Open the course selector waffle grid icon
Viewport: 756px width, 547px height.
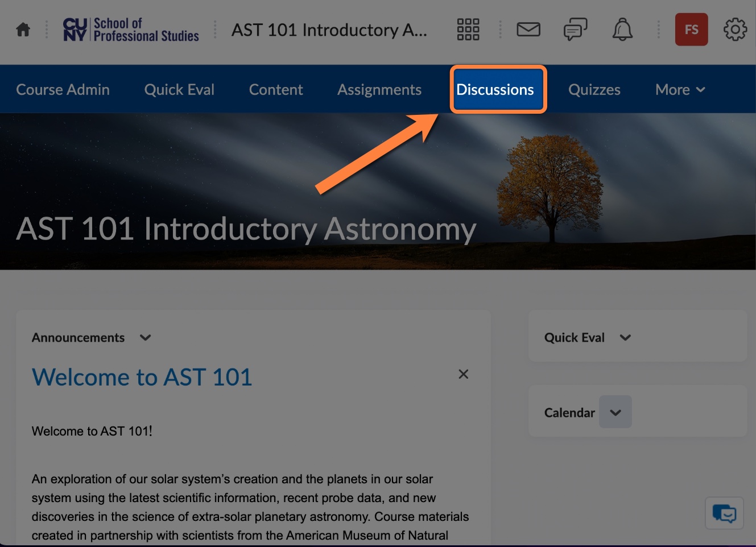(468, 29)
